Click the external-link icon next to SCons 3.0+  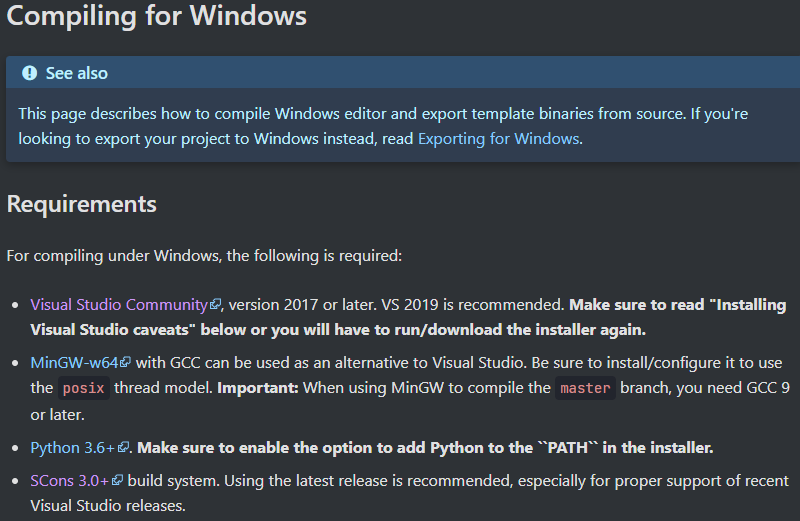click(x=117, y=480)
